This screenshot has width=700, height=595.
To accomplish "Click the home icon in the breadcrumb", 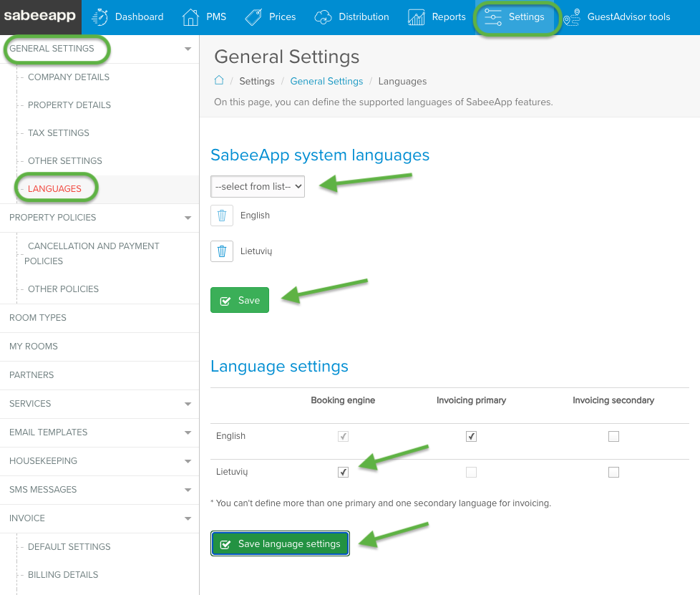I will click(219, 80).
